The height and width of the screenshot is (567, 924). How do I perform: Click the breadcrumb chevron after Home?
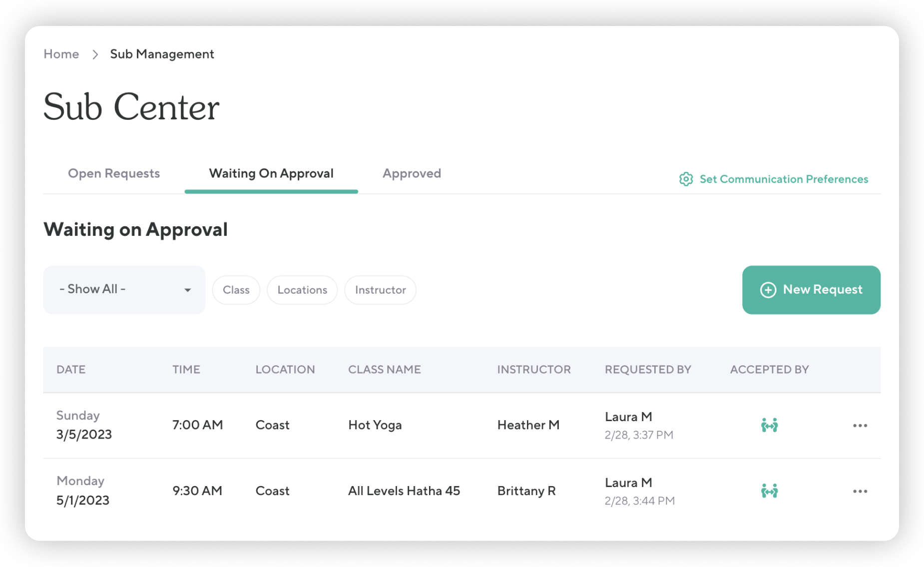94,54
